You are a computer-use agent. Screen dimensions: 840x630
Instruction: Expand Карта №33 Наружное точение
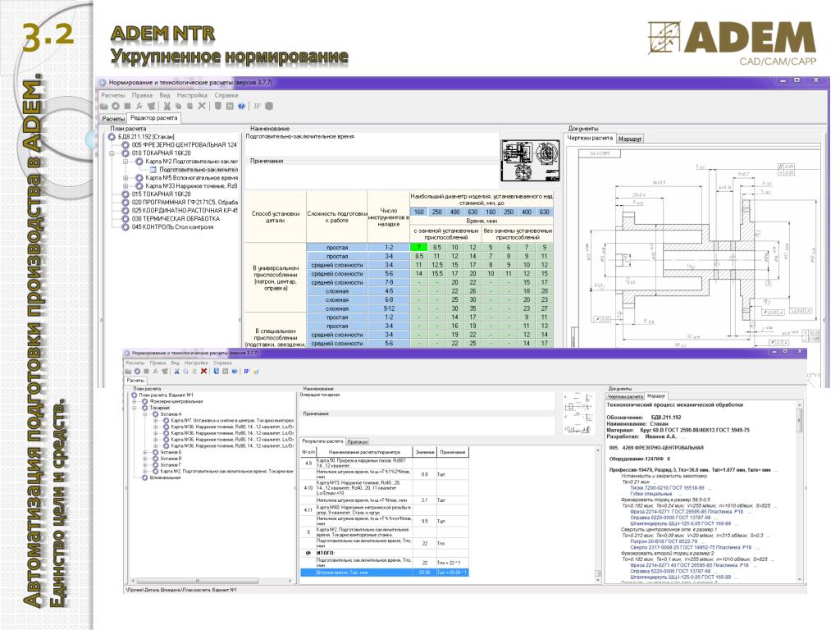126,186
